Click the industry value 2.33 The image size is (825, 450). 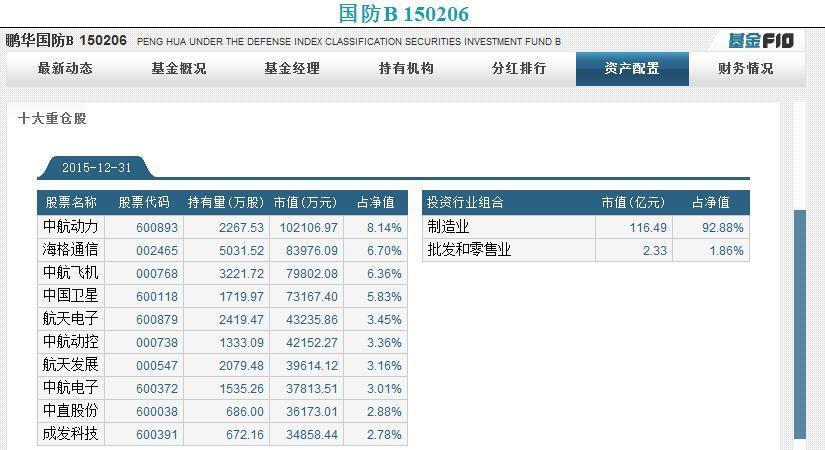click(x=655, y=251)
